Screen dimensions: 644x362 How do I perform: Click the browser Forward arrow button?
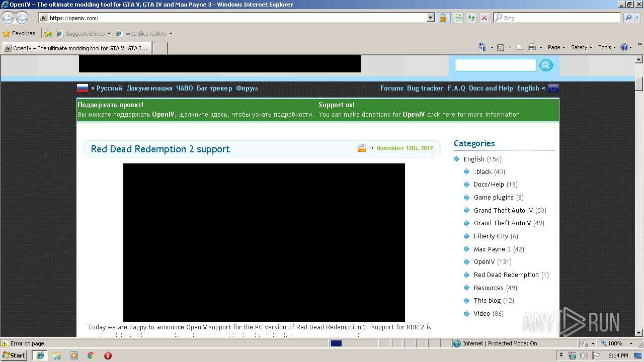tap(22, 18)
